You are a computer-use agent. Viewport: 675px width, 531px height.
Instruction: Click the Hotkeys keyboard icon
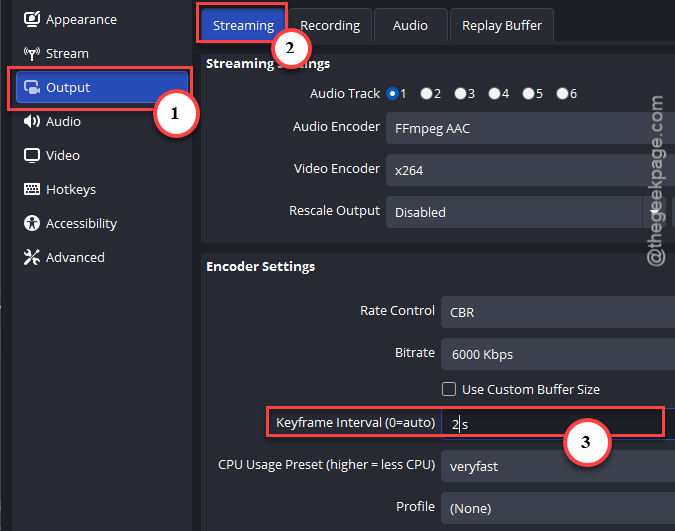32,189
